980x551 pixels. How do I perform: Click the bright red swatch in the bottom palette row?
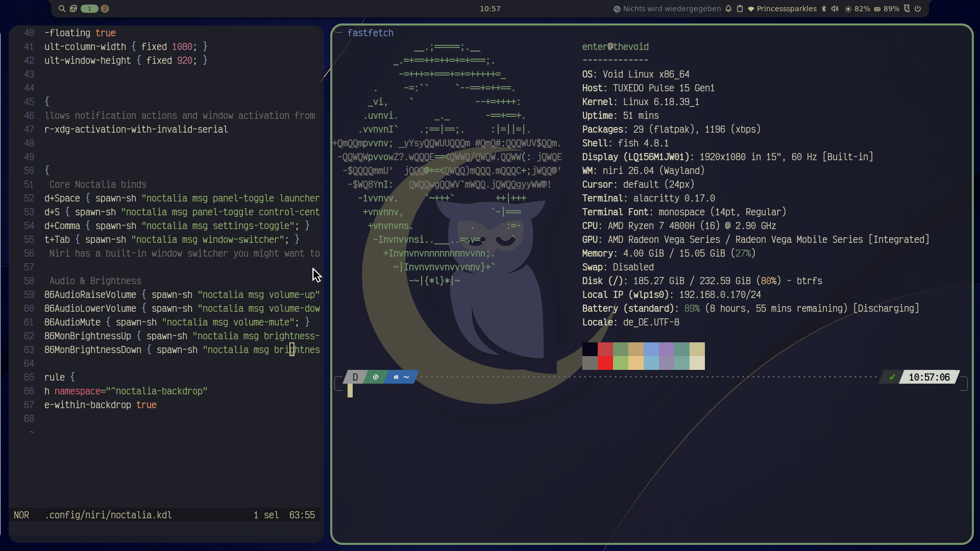tap(605, 363)
